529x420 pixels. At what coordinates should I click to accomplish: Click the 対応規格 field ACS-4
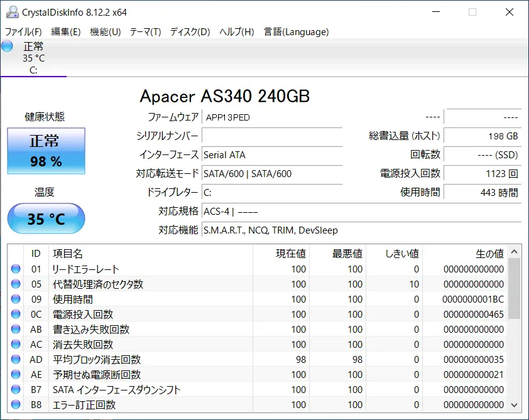click(362, 212)
